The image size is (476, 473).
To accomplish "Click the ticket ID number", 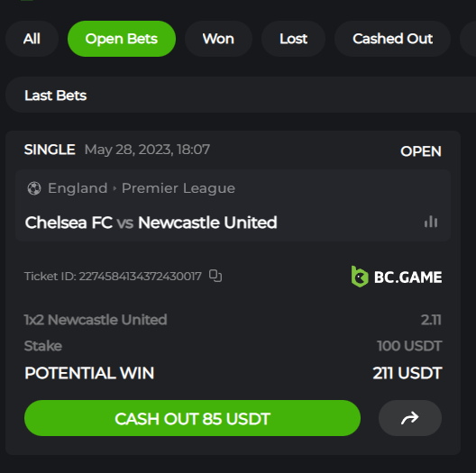I will [141, 277].
